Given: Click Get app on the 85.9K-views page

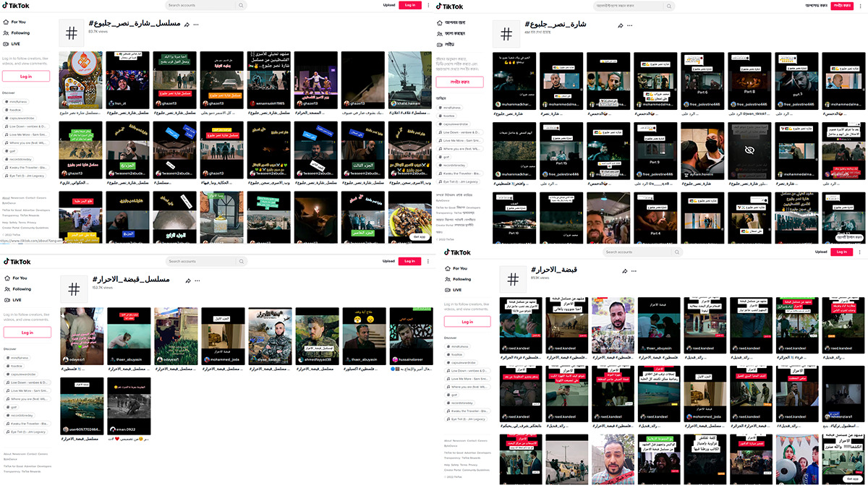Looking at the screenshot, I should coord(852,479).
